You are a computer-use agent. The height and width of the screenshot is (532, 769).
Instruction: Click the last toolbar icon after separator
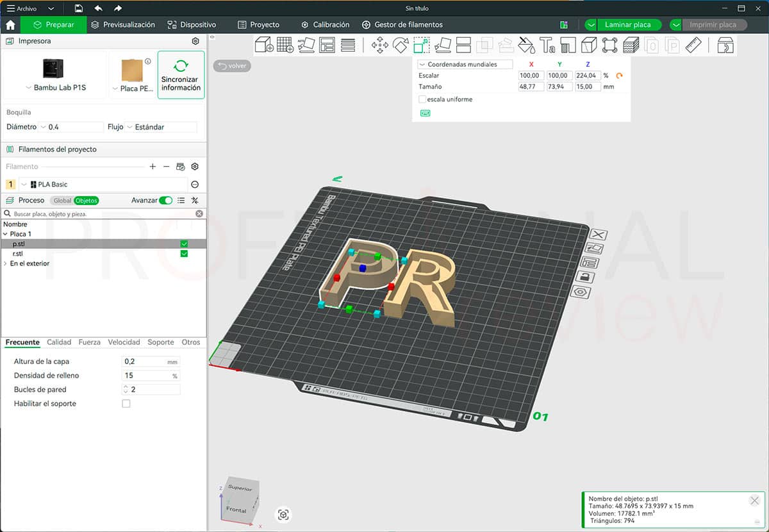(x=725, y=45)
